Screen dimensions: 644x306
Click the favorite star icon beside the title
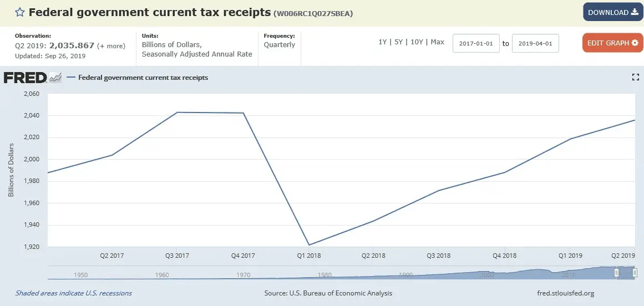(19, 12)
